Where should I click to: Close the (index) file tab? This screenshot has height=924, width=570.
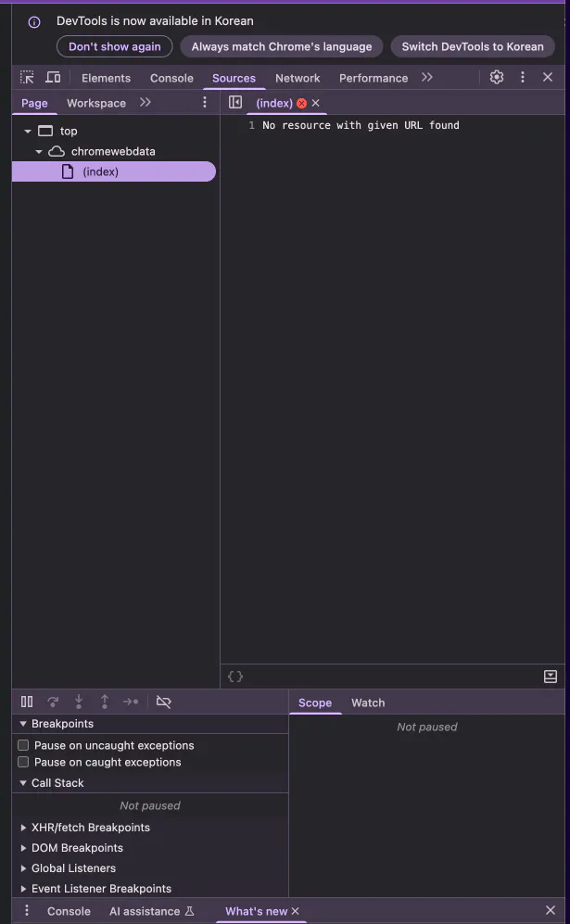[316, 103]
